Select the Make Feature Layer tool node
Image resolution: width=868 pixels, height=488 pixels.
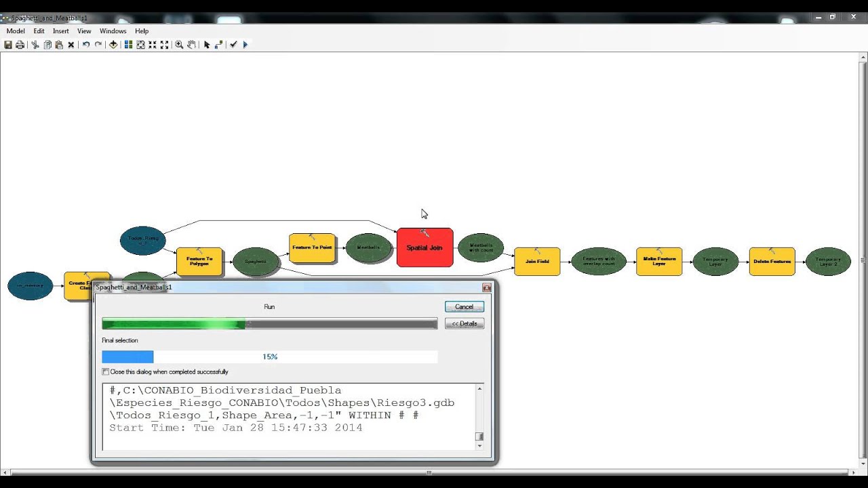659,262
